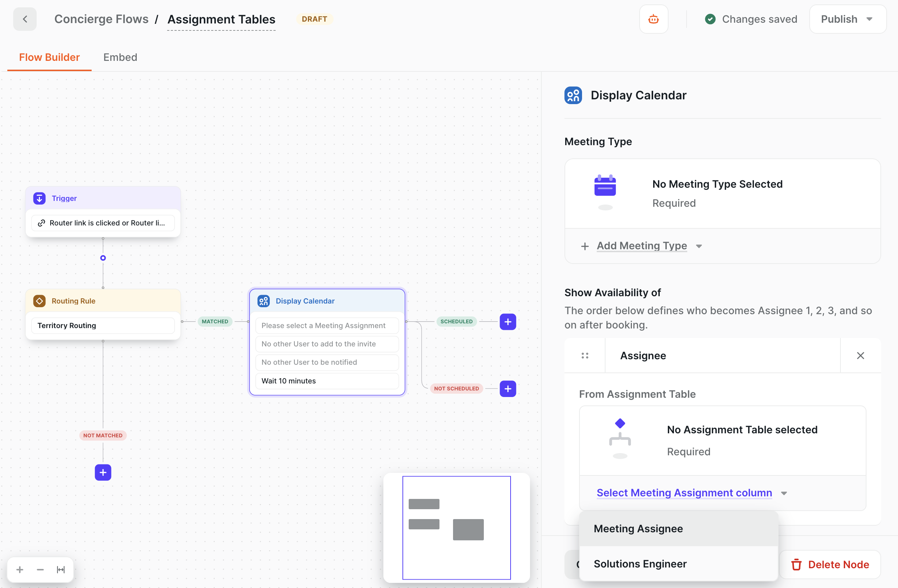Click the Router link is clicked trigger field
Viewport: 898px width, 588px height.
point(103,223)
